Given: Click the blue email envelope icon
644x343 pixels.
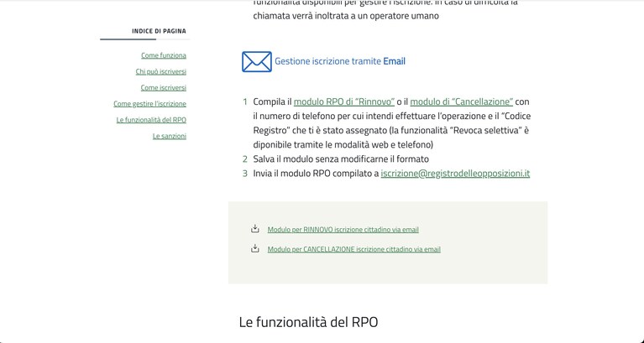Looking at the screenshot, I should (x=257, y=61).
